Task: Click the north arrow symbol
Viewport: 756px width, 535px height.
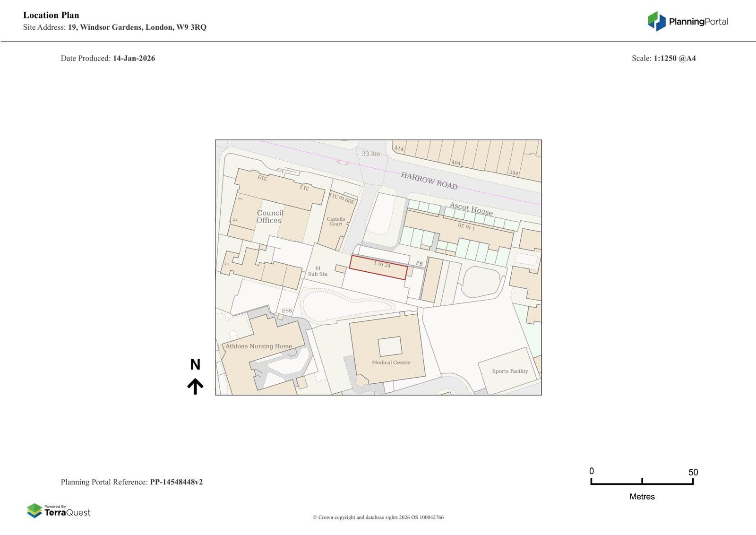Action: 195,386
